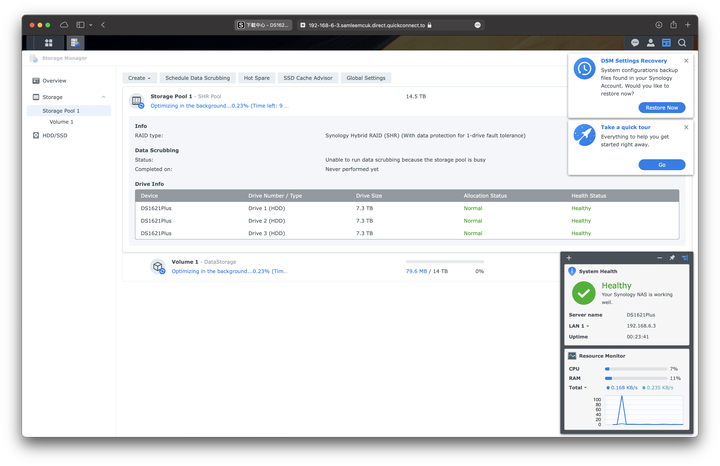720x466 pixels.
Task: Open the DSM Main Menu grid icon
Action: coord(49,43)
